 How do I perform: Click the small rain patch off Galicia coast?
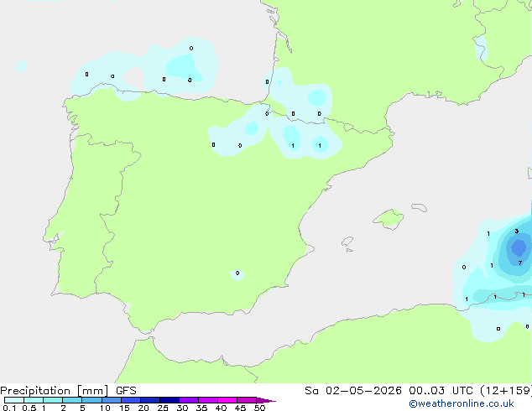[21, 66]
